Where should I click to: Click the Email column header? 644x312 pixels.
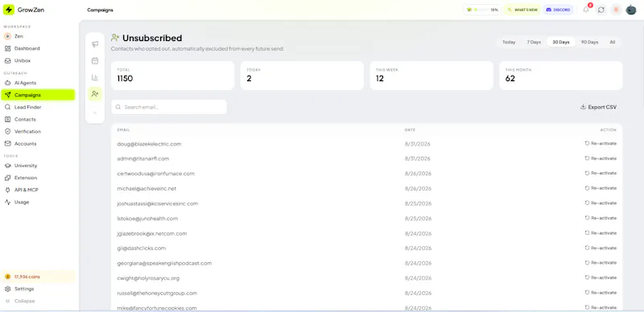point(123,130)
